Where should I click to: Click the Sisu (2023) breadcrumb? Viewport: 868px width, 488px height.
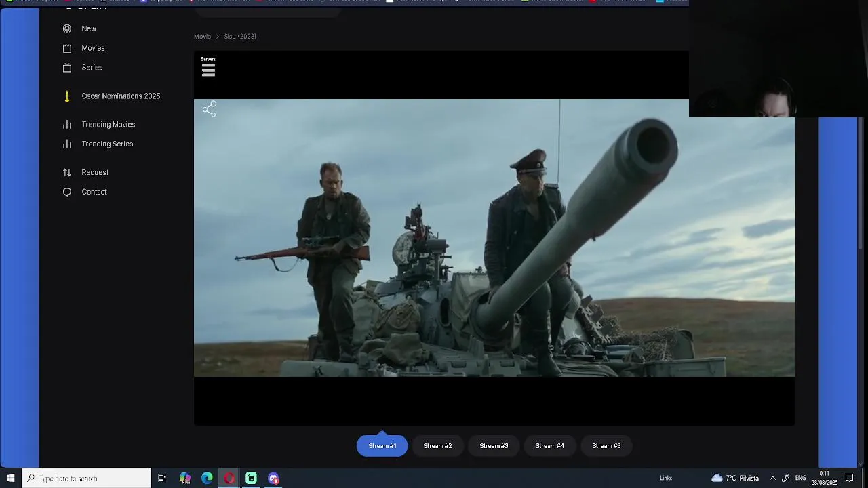coord(240,37)
